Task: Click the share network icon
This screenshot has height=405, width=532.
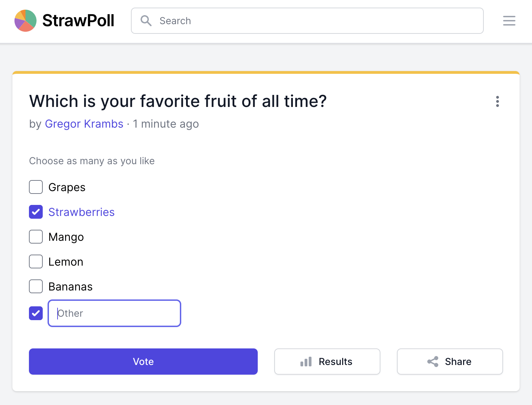Action: (432, 362)
